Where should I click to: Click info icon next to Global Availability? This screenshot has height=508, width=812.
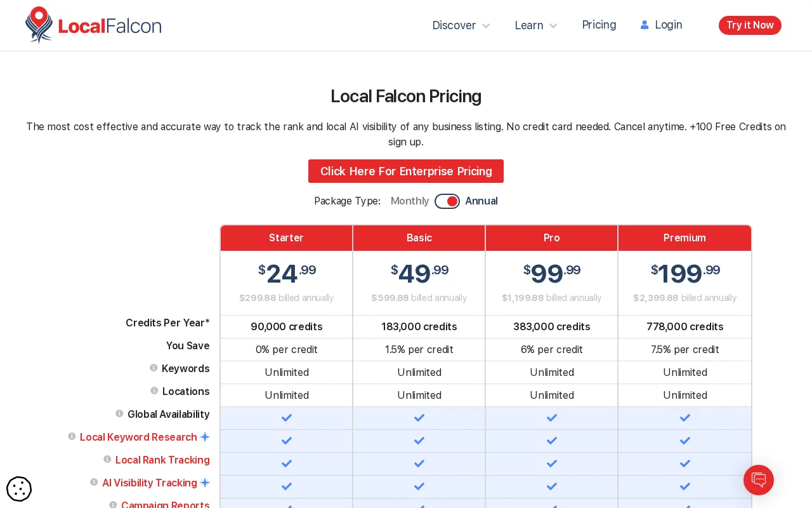click(119, 413)
